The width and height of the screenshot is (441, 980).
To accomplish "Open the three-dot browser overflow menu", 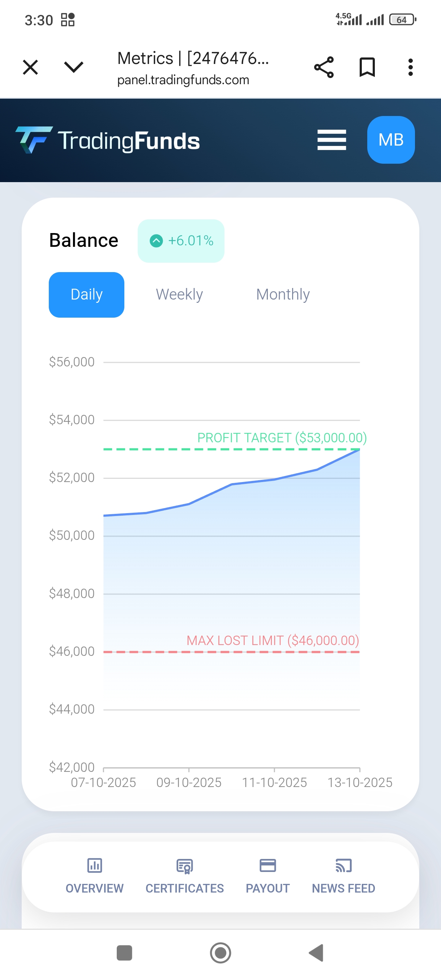I will coord(410,67).
